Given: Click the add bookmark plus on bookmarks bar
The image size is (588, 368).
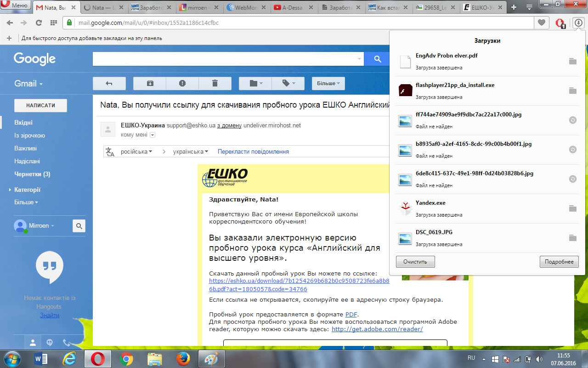Looking at the screenshot, I should point(9,38).
